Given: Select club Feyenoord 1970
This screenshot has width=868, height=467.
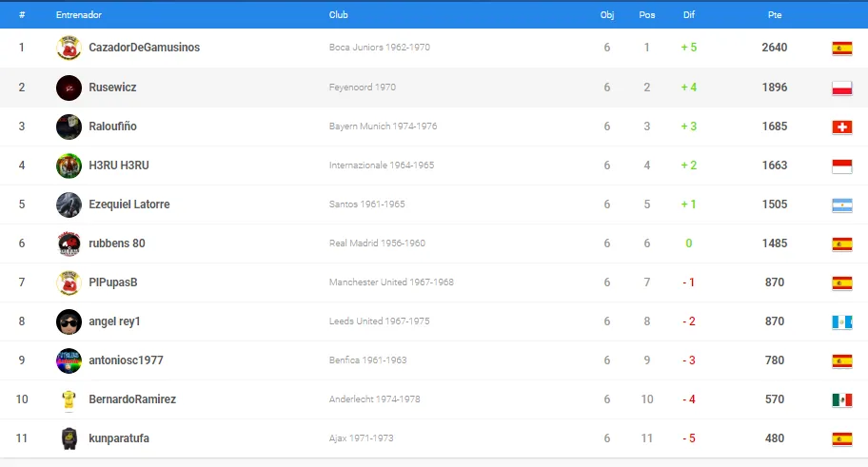Looking at the screenshot, I should pyautogui.click(x=362, y=87).
